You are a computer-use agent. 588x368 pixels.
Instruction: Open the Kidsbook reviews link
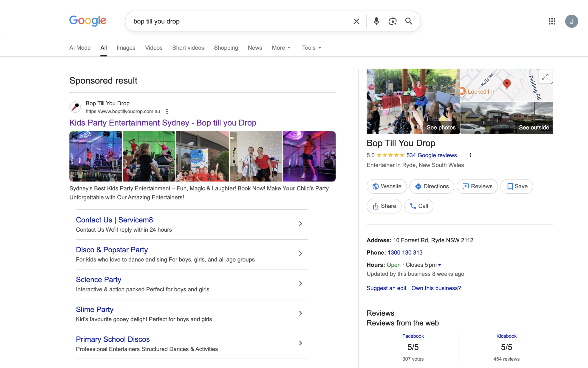point(506,336)
